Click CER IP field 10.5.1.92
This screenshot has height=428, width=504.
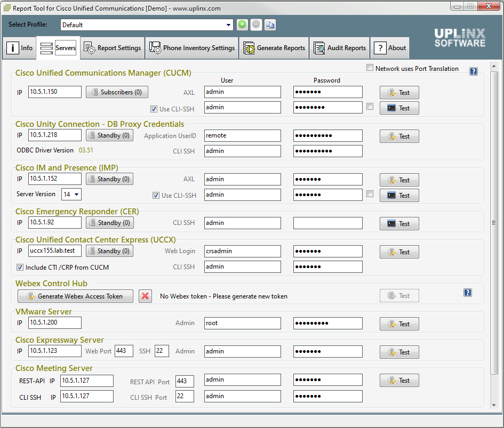(x=54, y=222)
